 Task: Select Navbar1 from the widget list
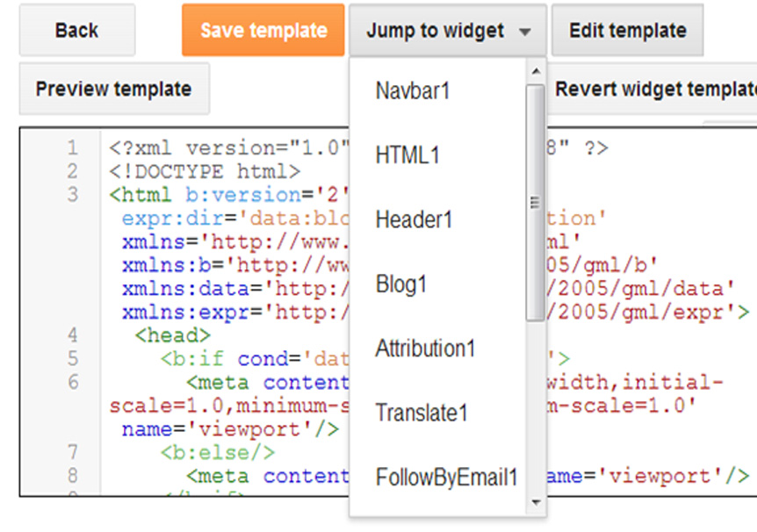412,90
